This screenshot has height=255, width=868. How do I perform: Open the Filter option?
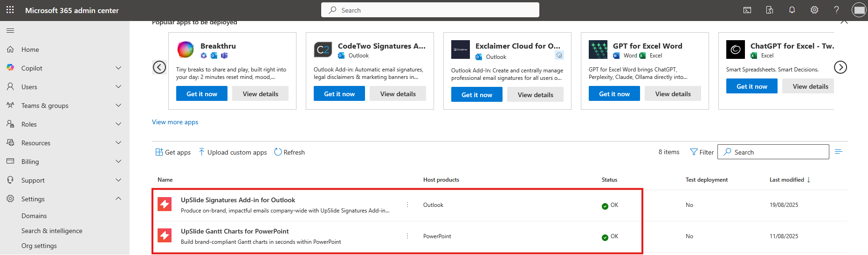coord(702,152)
